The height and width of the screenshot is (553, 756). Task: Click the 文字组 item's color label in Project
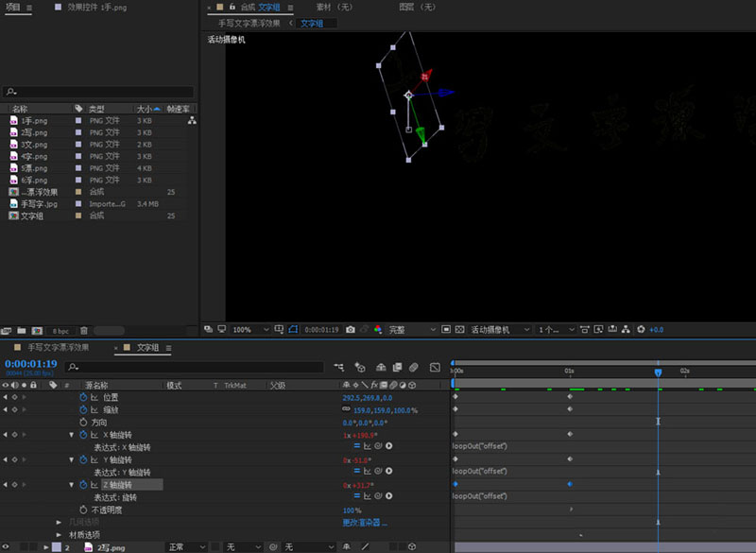pos(78,216)
